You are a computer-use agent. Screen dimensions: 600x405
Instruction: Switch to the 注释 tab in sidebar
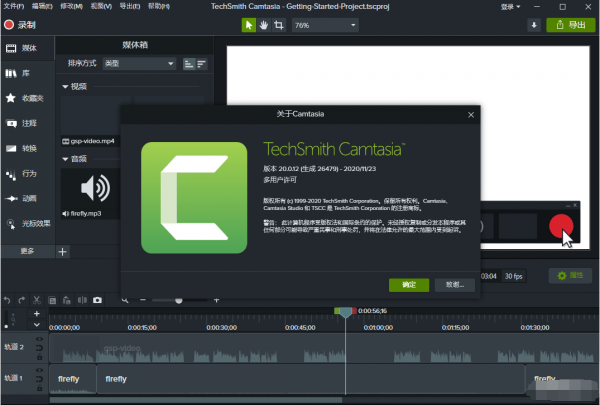(x=25, y=123)
